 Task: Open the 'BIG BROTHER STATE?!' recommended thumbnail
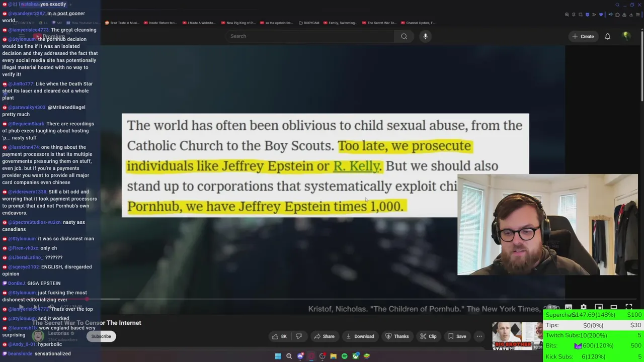[x=517, y=337]
